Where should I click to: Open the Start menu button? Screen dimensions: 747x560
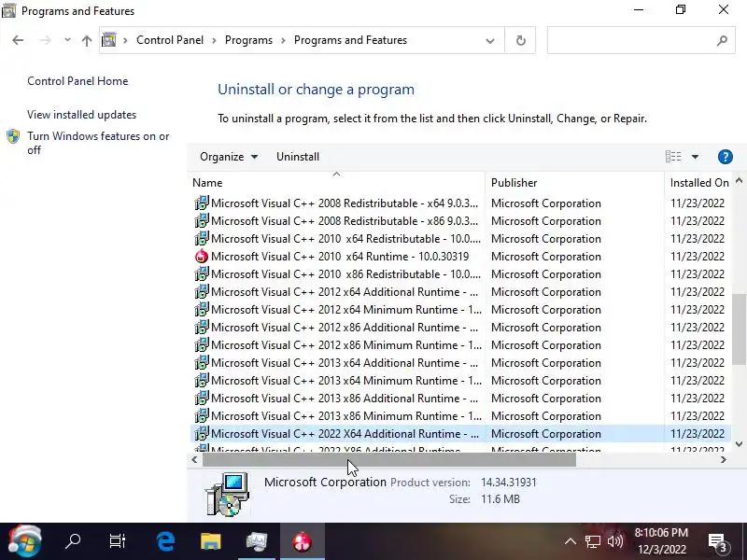25,541
